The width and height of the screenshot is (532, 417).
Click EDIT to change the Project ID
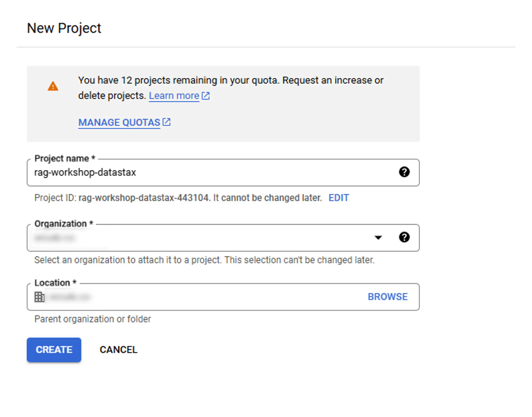(x=339, y=198)
